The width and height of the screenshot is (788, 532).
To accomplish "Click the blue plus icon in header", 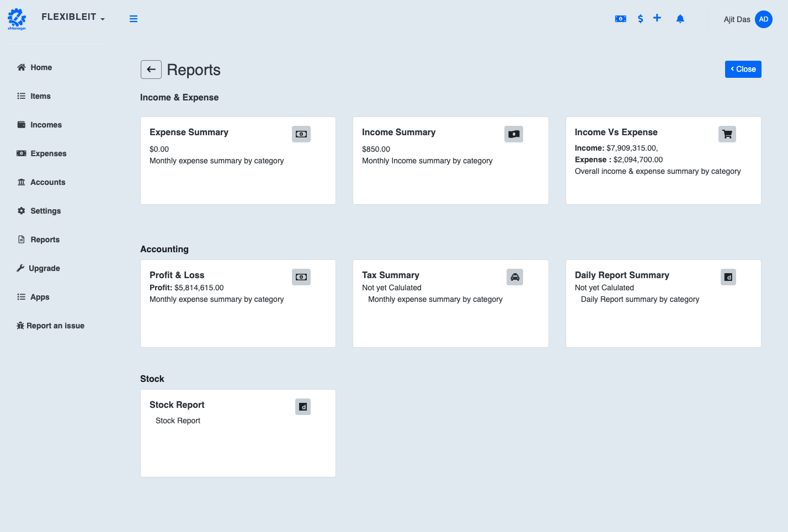I will click(x=657, y=18).
